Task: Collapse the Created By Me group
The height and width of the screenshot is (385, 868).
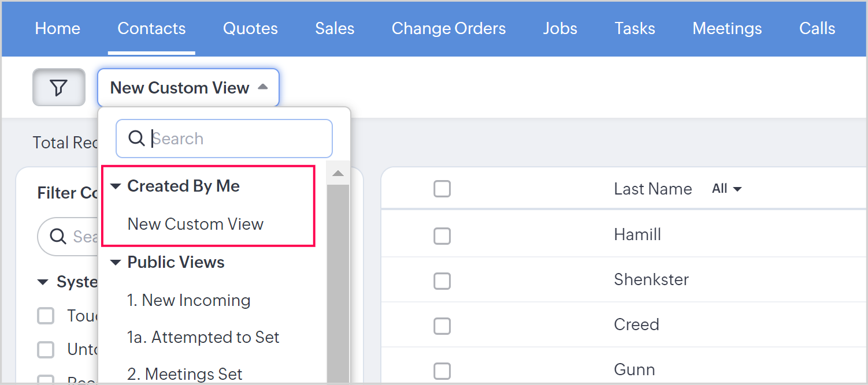Action: [116, 186]
